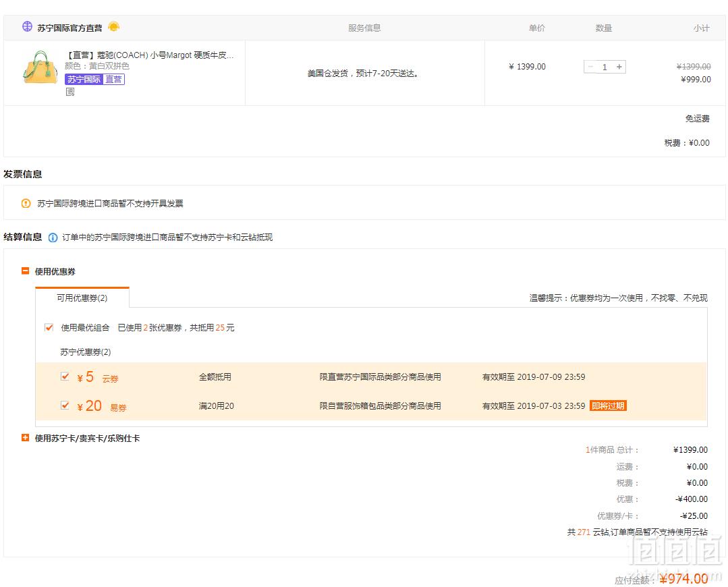
Task: Click the orange warning icon in invoice notice
Action: pos(26,203)
